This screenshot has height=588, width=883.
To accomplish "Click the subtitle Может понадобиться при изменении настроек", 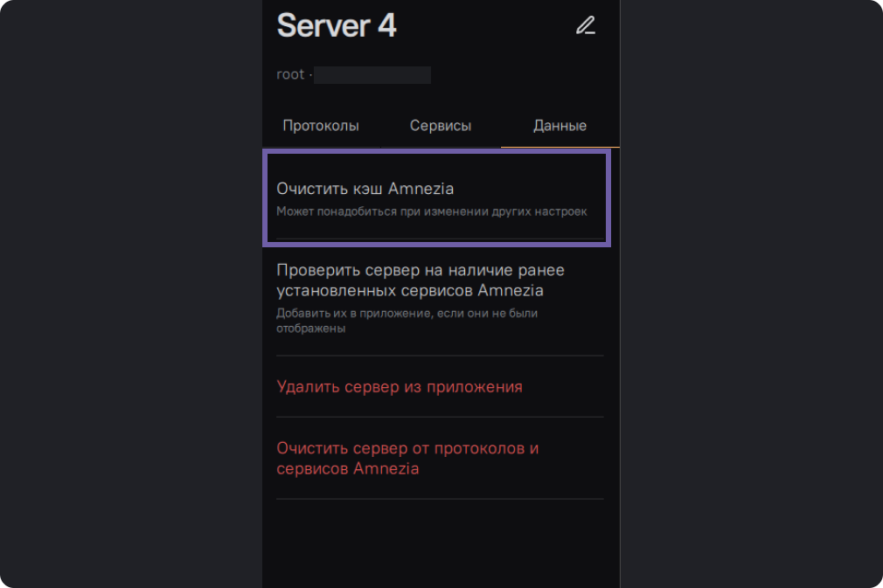I will coord(432,211).
